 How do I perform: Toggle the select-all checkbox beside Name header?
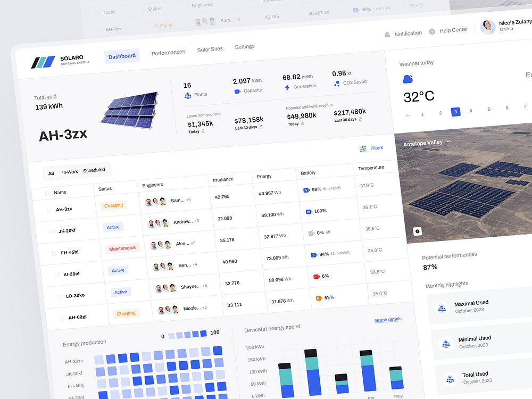47,194
